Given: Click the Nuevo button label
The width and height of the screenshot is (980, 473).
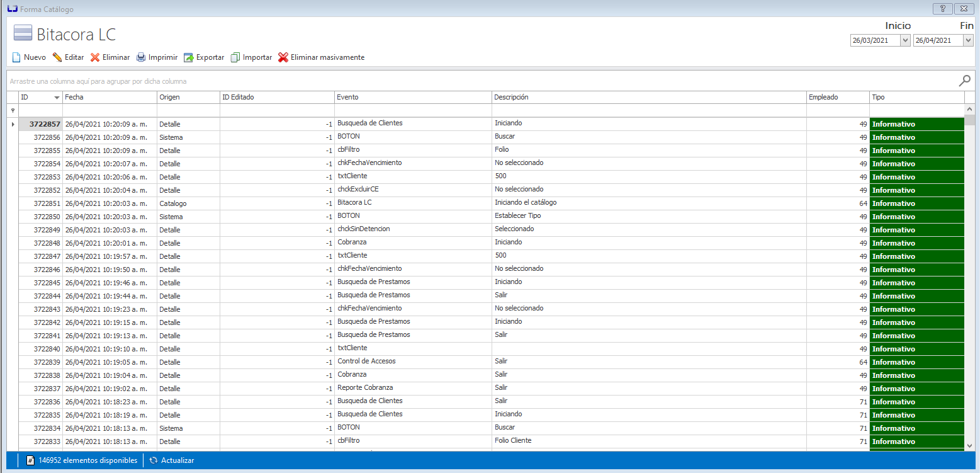Looking at the screenshot, I should coord(35,57).
